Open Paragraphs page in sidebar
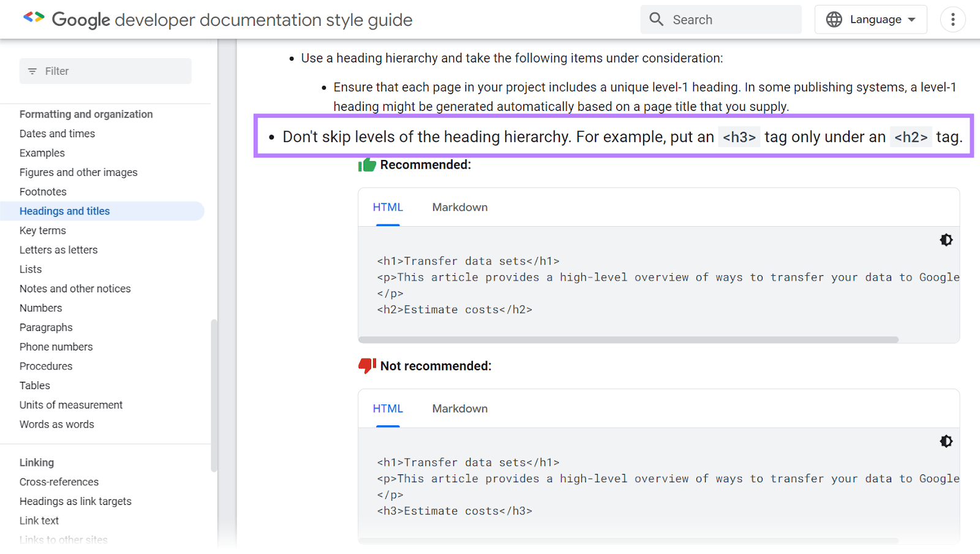This screenshot has width=980, height=554. [46, 327]
